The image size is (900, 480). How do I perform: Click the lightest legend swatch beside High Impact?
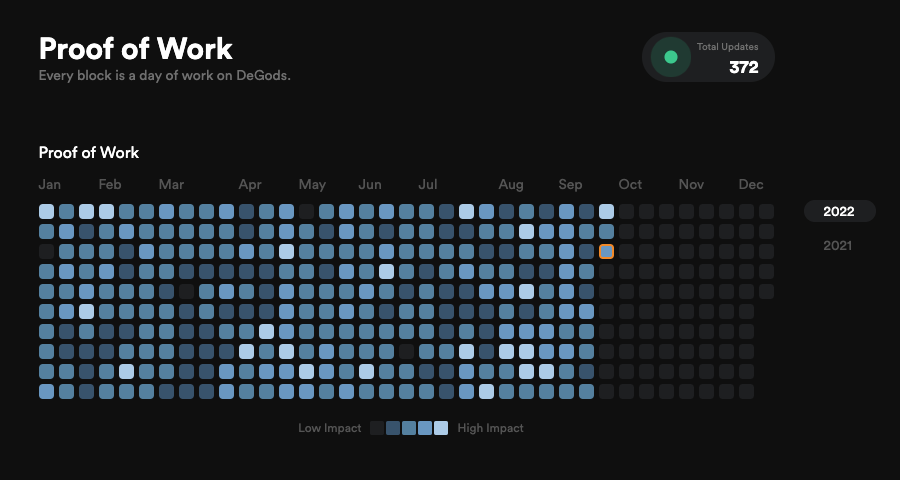pos(441,428)
